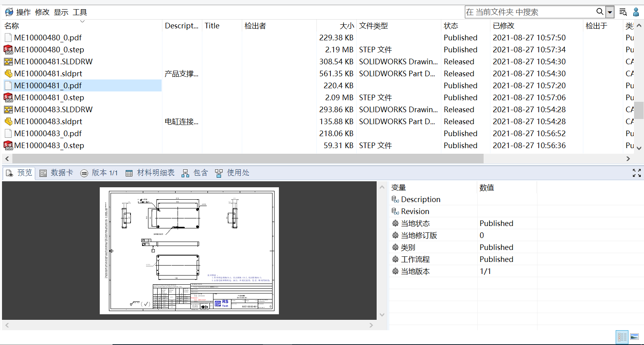The image size is (644, 345).
Task: Click the 电缸连接... description cell
Action: [182, 121]
